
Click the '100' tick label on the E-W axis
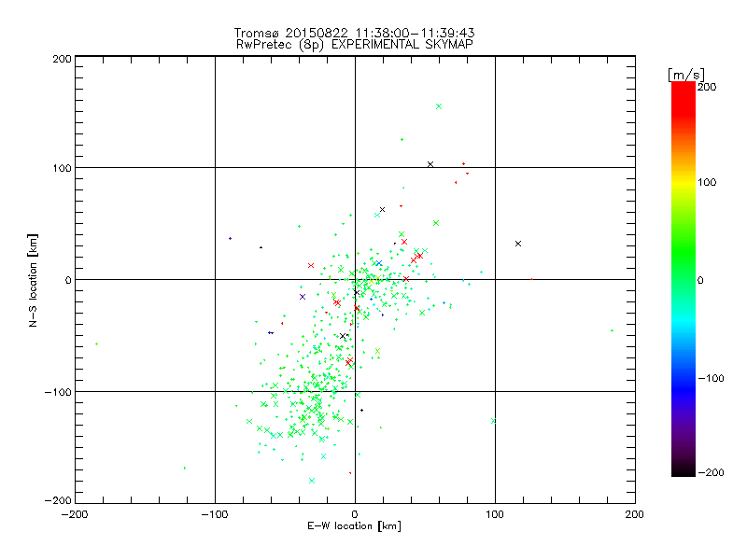495,514
